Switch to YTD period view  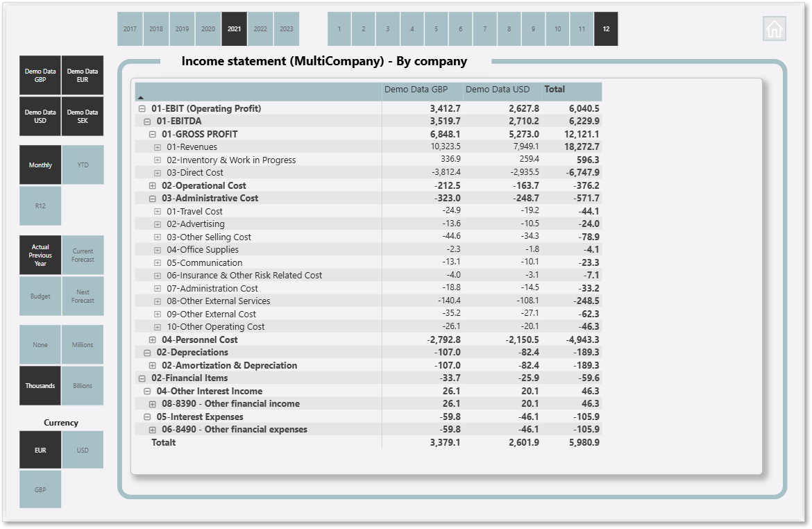click(x=83, y=165)
